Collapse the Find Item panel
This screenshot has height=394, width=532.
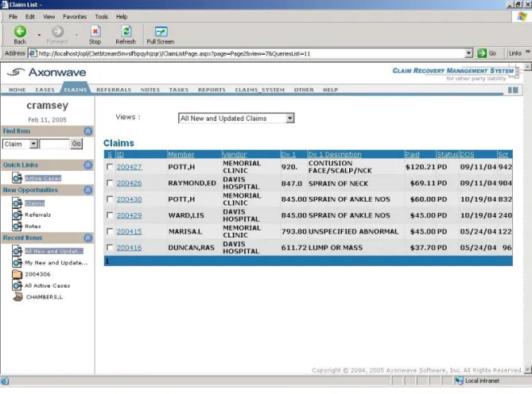[88, 131]
